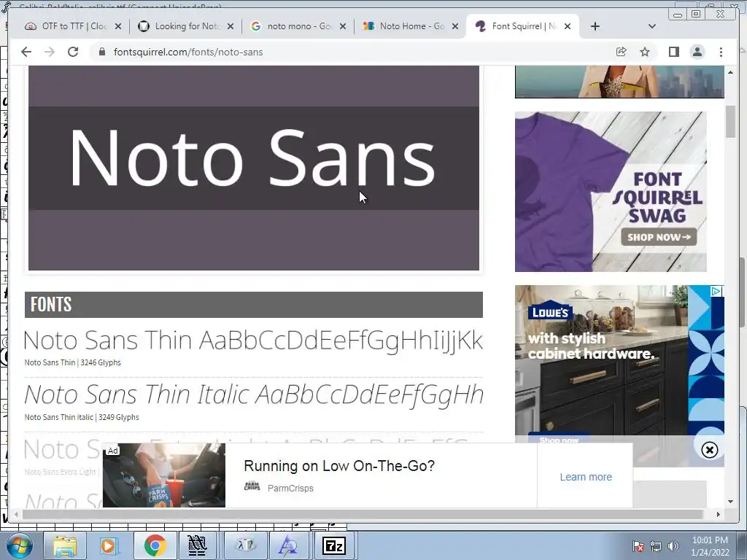Open the Chrome three-dot menu

(x=721, y=52)
